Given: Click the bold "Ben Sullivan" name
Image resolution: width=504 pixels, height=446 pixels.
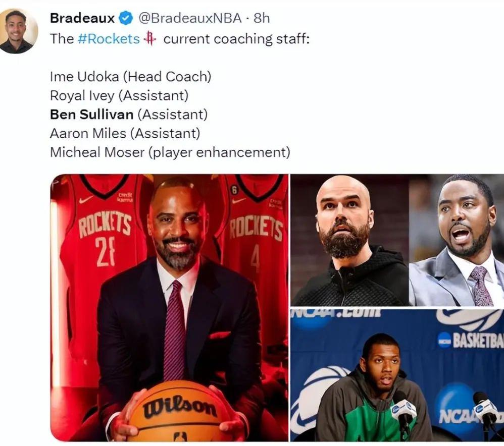Looking at the screenshot, I should [x=91, y=115].
